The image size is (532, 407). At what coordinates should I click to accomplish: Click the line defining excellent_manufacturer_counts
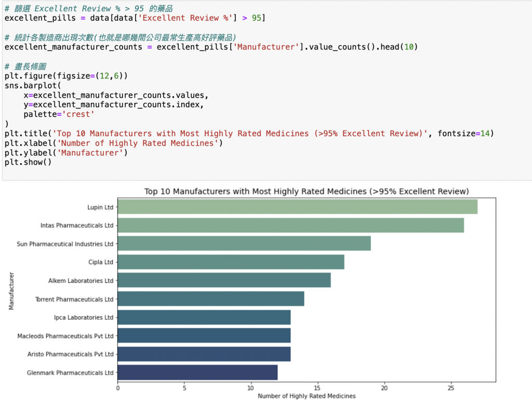point(211,47)
